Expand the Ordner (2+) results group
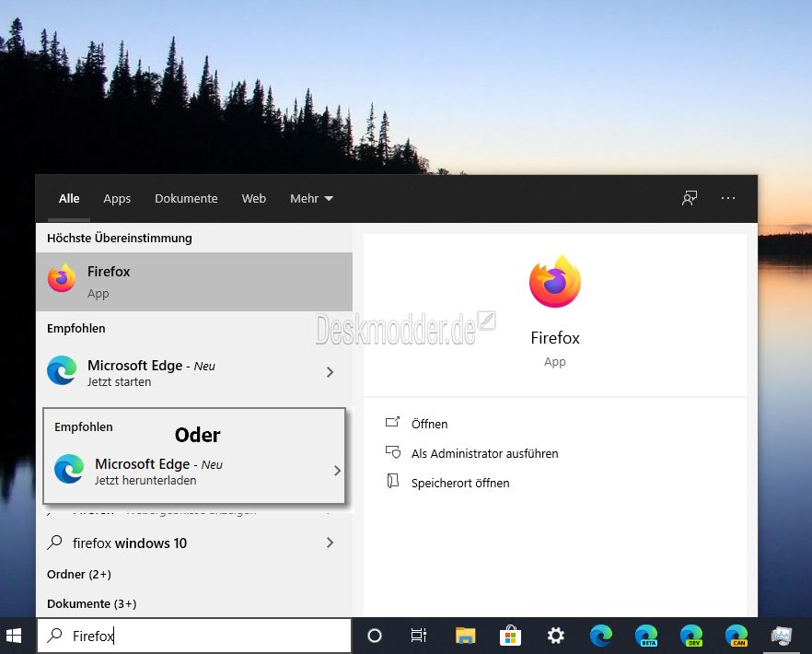 click(x=79, y=574)
